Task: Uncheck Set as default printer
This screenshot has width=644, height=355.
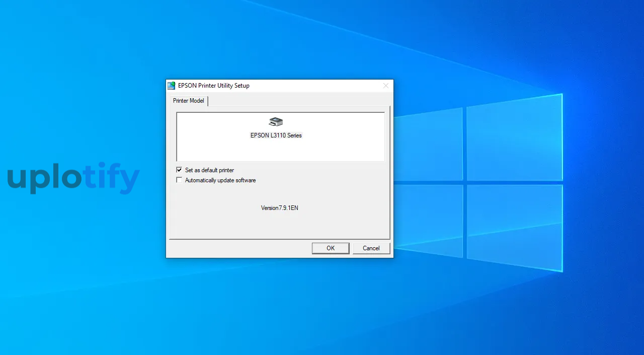Action: click(179, 170)
